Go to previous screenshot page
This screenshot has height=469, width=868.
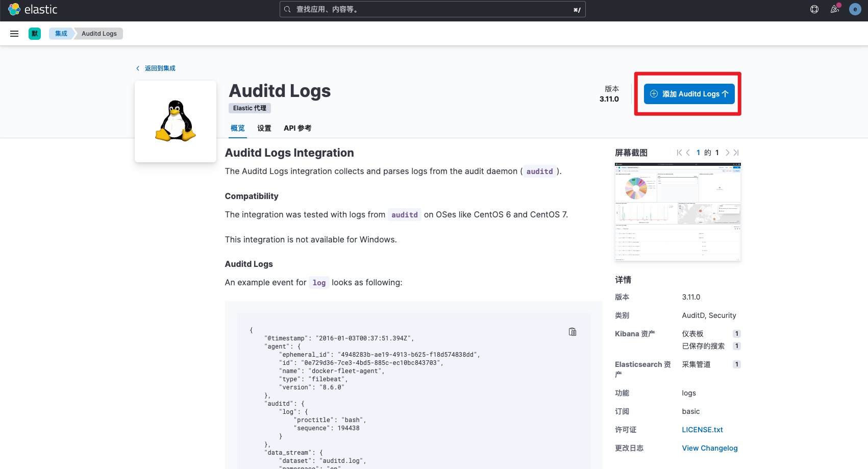688,153
